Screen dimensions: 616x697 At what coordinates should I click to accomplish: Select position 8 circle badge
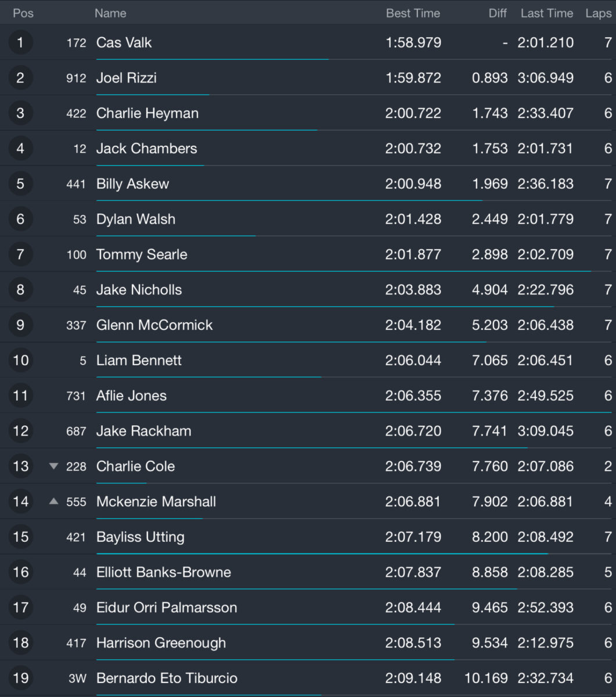[20, 289]
